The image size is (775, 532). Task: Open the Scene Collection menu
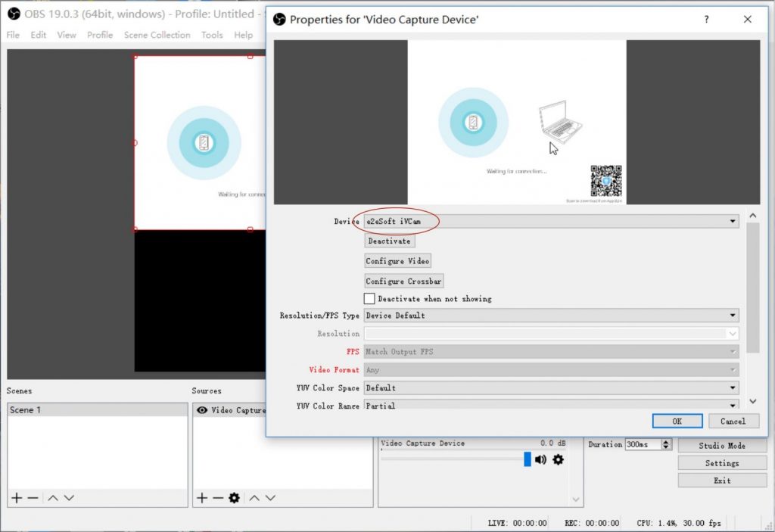[x=157, y=35]
